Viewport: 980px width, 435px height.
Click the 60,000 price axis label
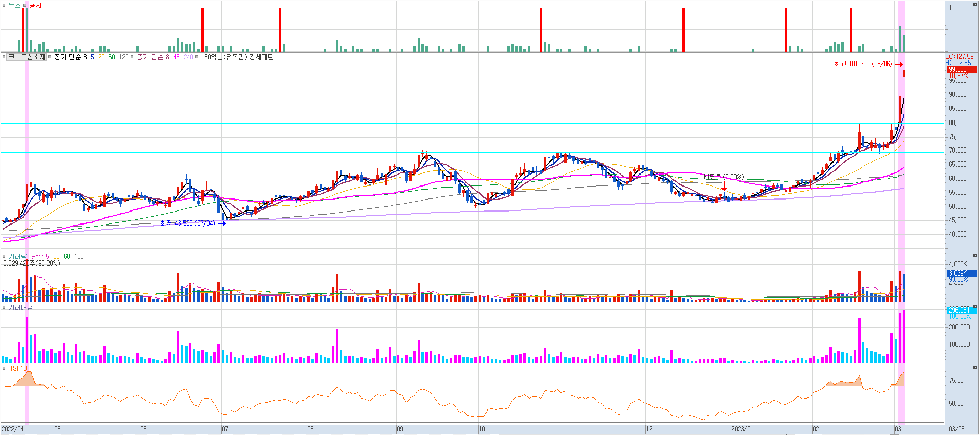[958, 178]
